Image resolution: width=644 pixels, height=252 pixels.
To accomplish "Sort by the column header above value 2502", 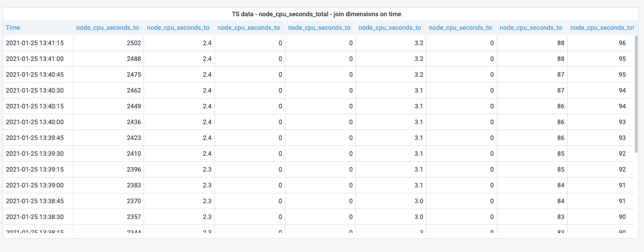I will (x=107, y=28).
